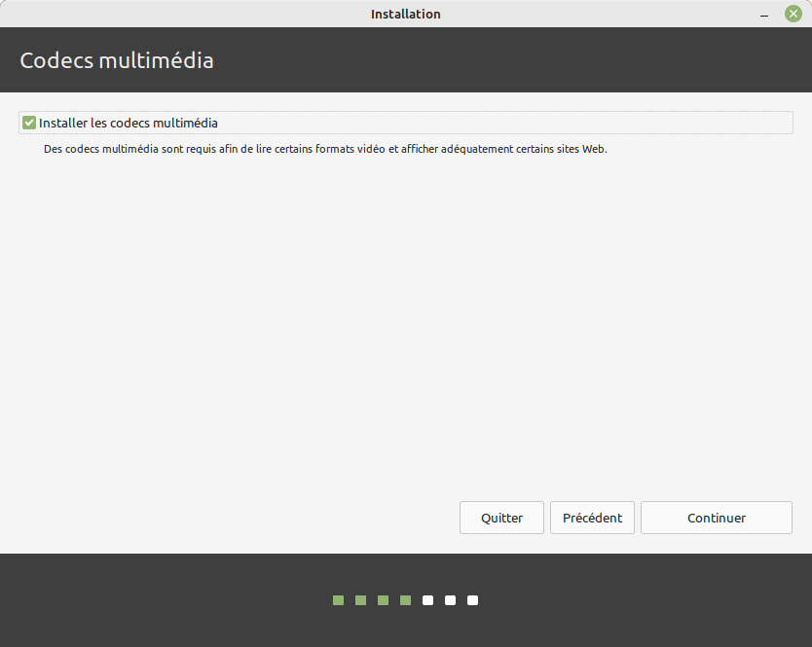Minimize the Installation window
The image size is (812, 647).
pos(765,14)
